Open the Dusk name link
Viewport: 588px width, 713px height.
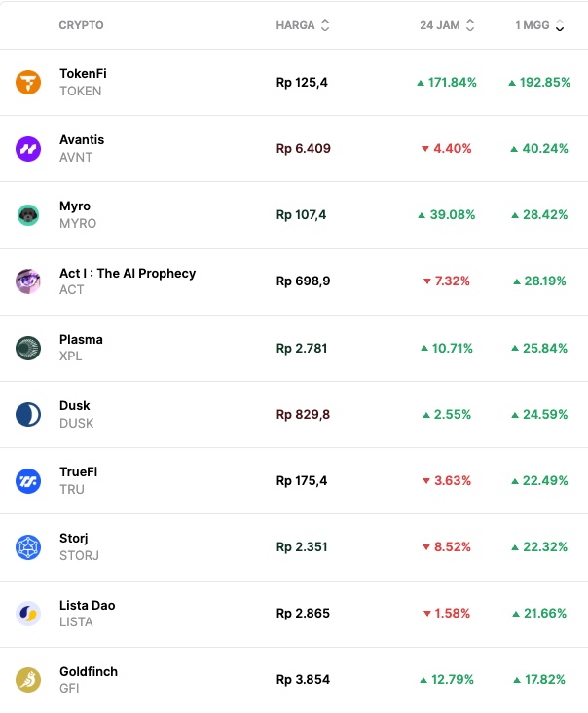(76, 406)
